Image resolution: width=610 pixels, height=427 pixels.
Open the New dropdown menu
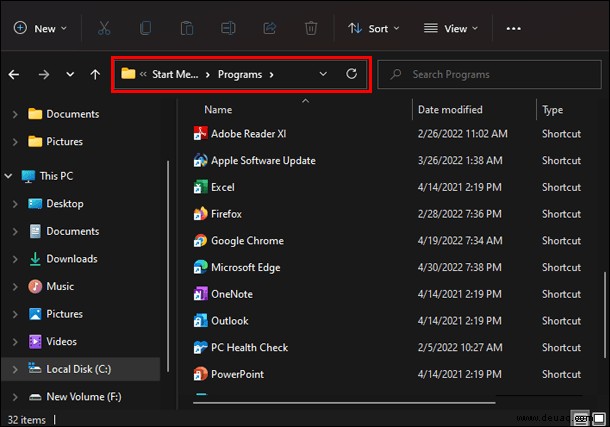click(x=41, y=28)
